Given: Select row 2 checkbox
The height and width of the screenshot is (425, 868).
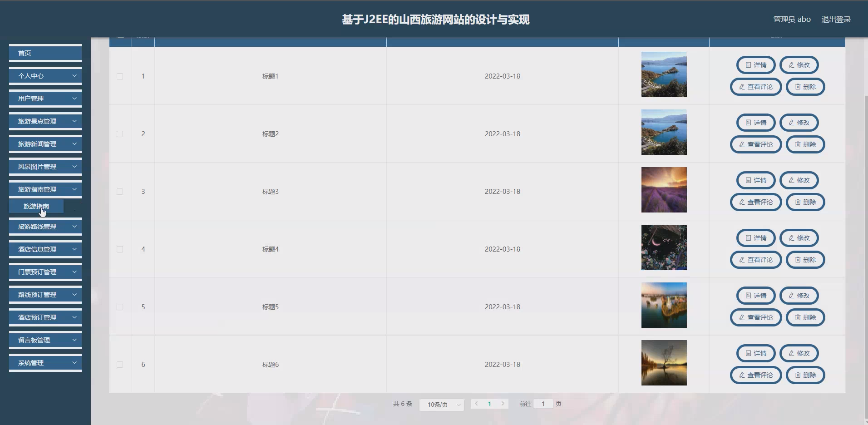Looking at the screenshot, I should point(120,134).
